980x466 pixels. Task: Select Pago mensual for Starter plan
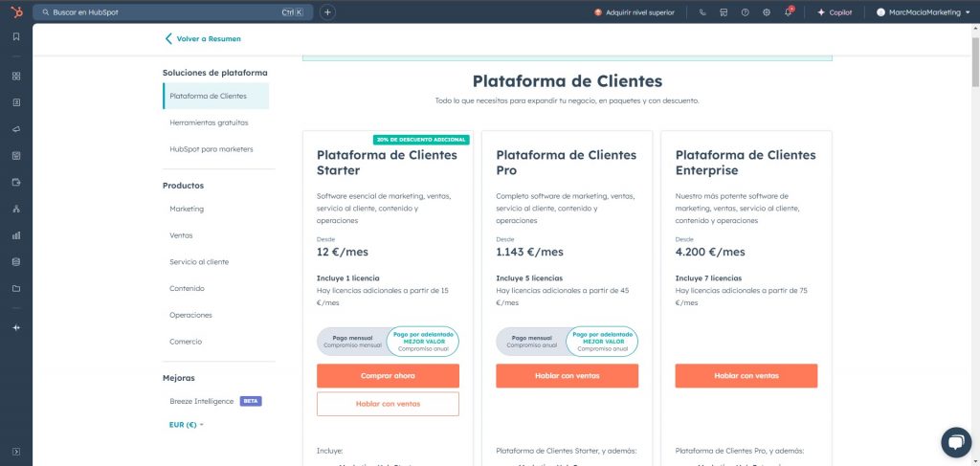[353, 342]
